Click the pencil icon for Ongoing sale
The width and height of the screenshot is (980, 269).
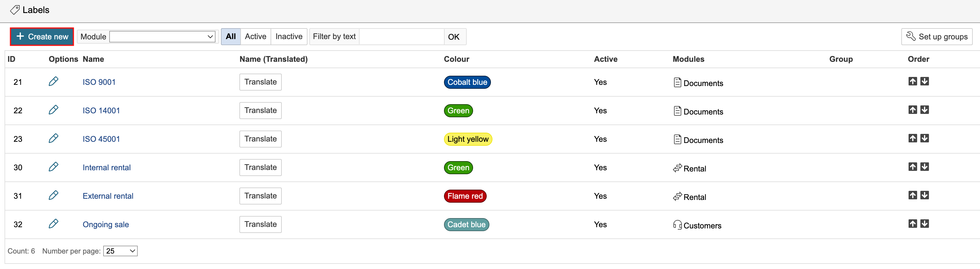pyautogui.click(x=53, y=224)
